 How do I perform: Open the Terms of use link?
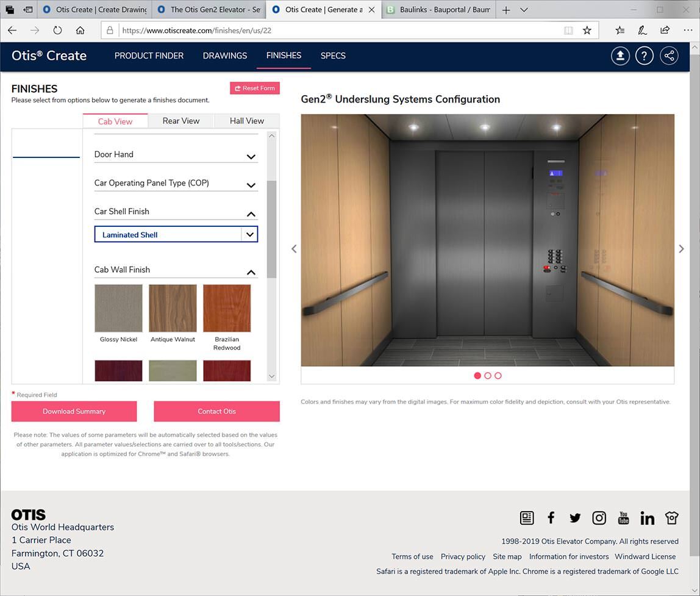tap(412, 557)
